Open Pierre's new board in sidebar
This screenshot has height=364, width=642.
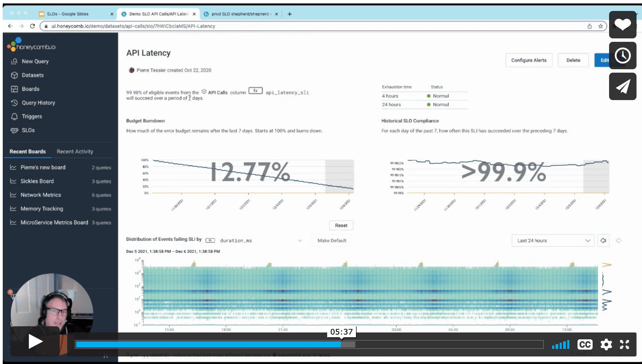43,167
